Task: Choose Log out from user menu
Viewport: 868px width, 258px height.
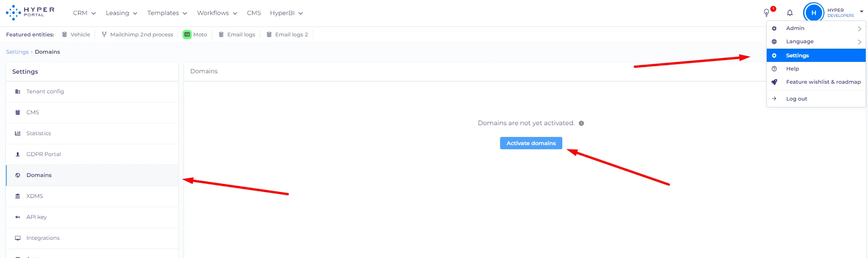Action: [x=816, y=99]
